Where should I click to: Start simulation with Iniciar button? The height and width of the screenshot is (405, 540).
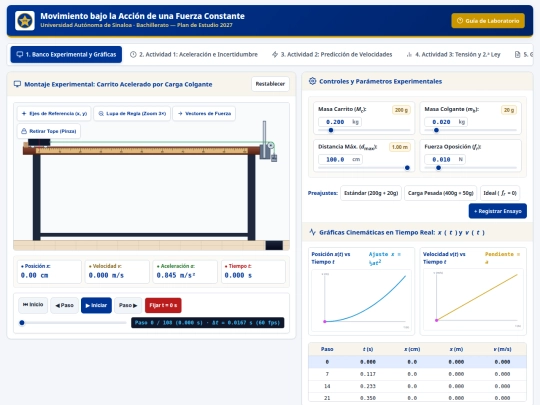click(x=96, y=305)
